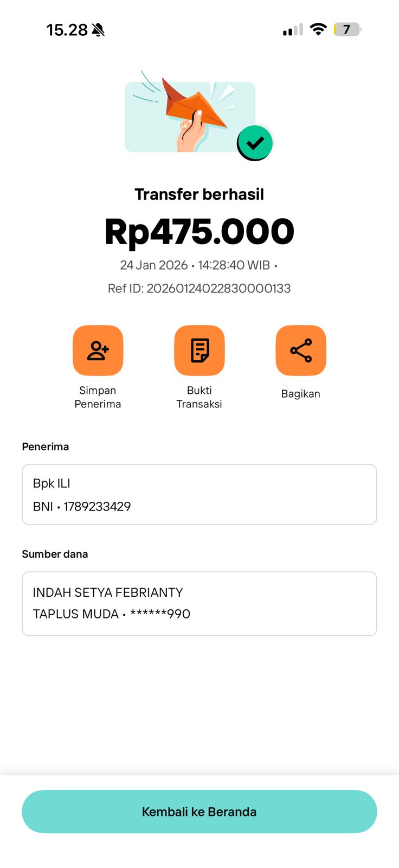Tap the battery level indicator
The image size is (399, 868).
[x=347, y=29]
